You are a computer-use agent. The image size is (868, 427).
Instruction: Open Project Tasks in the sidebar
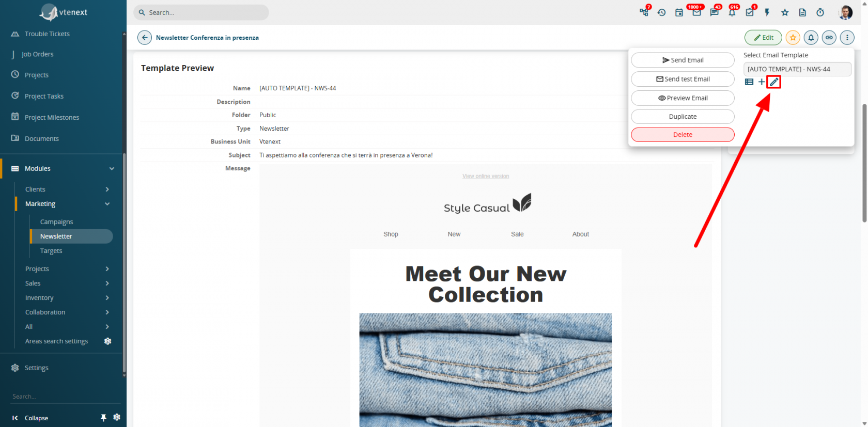coord(44,96)
